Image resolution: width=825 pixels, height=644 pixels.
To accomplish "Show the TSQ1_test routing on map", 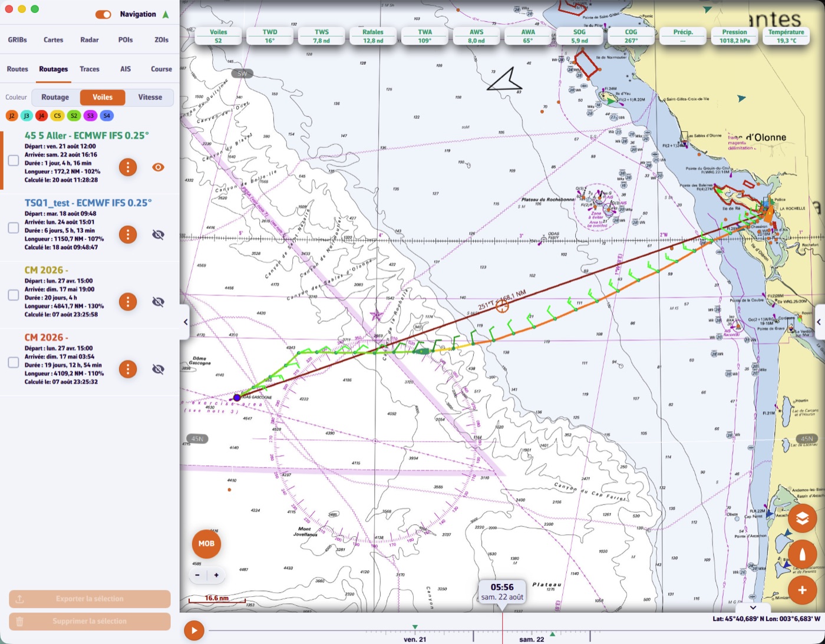I will pos(158,235).
